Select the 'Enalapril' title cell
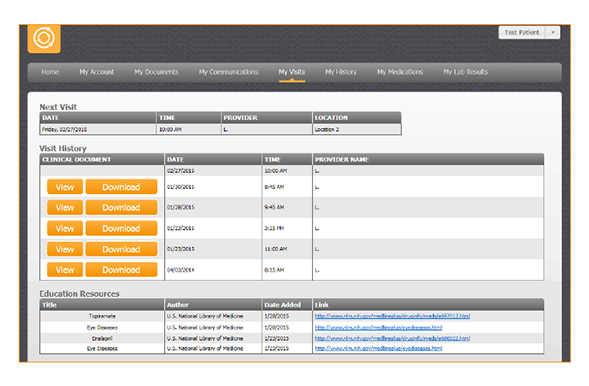Viewport: 589px width, 386px height. pyautogui.click(x=102, y=338)
